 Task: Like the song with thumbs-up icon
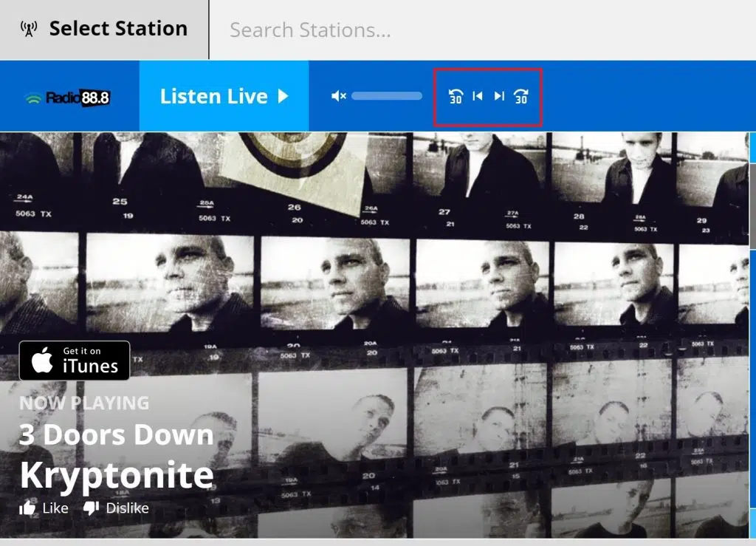click(x=28, y=508)
